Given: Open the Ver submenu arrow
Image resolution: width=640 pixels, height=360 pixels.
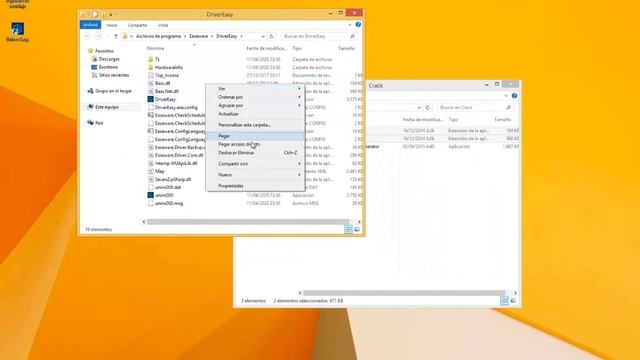Looking at the screenshot, I should pos(299,89).
